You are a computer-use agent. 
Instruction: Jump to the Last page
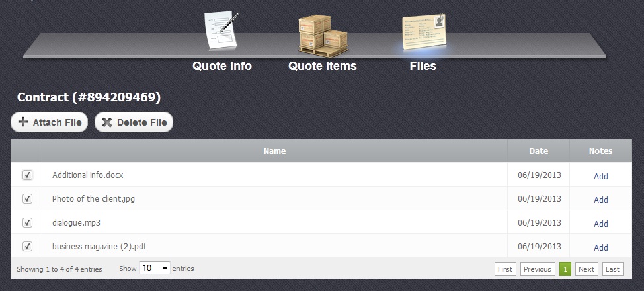(x=612, y=269)
